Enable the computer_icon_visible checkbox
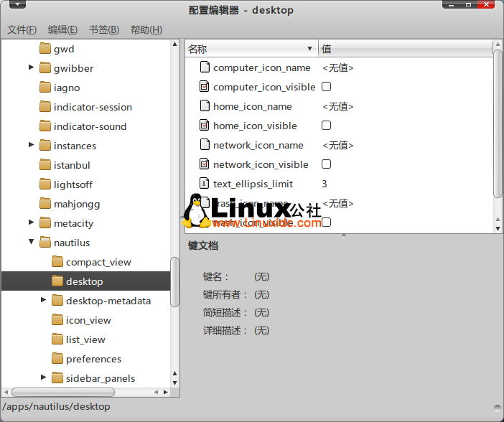 [326, 87]
